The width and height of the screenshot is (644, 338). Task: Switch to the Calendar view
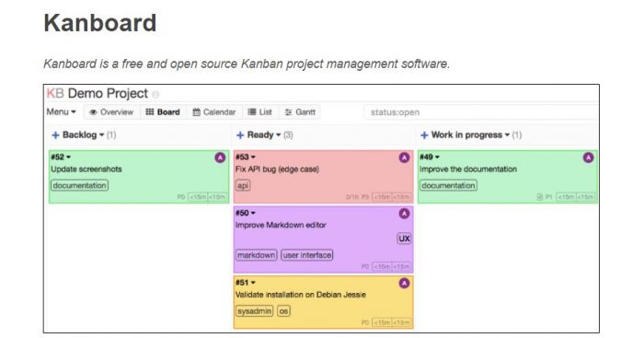214,111
